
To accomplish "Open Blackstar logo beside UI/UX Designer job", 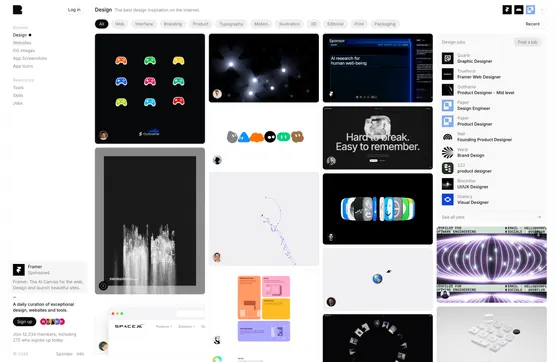I will 448,184.
